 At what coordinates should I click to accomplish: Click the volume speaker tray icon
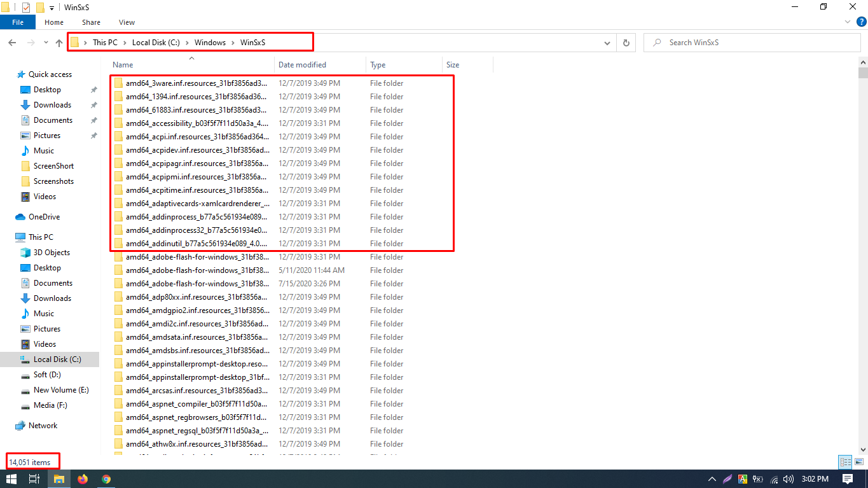[789, 479]
